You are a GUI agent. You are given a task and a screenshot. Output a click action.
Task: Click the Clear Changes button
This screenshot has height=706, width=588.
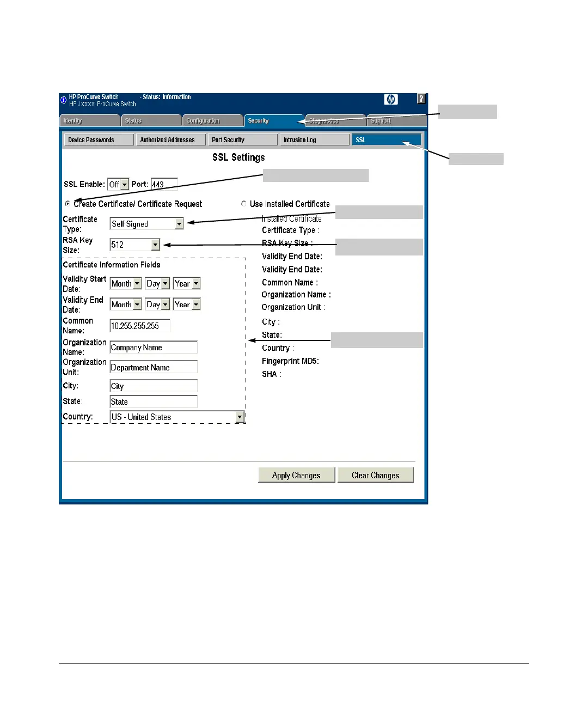tap(375, 475)
